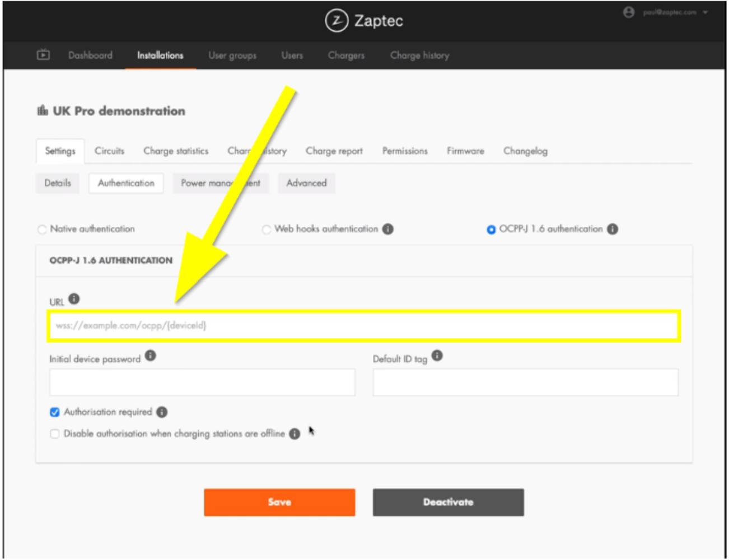Switch to the Charge report tab
The image size is (729, 560).
334,151
